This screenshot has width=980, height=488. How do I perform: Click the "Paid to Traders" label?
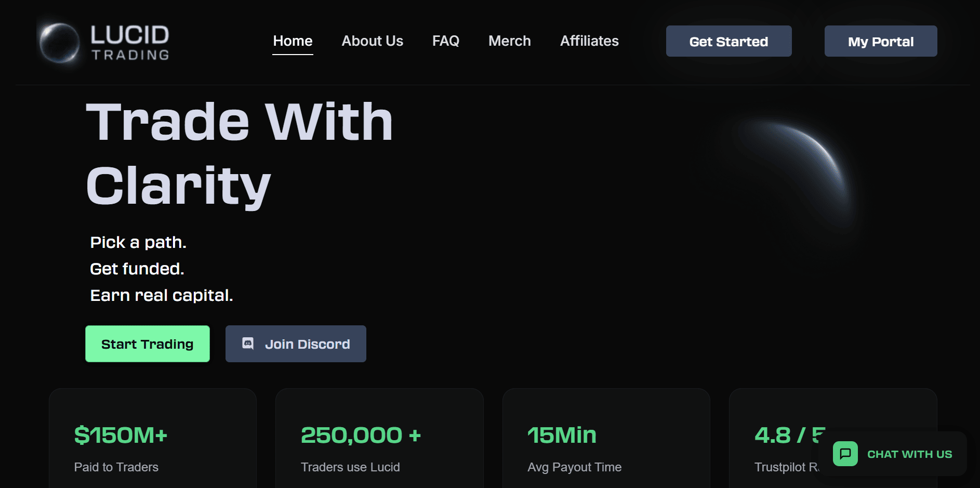[116, 467]
